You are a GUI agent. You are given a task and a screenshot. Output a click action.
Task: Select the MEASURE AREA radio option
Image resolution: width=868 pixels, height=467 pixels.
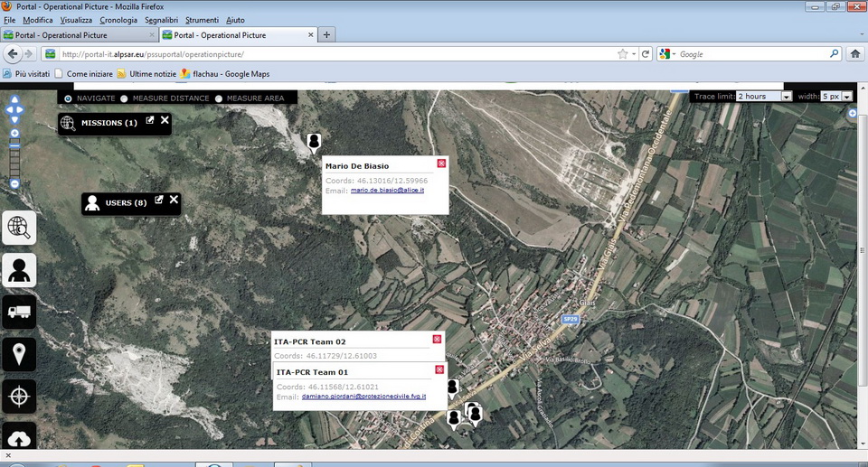(219, 98)
